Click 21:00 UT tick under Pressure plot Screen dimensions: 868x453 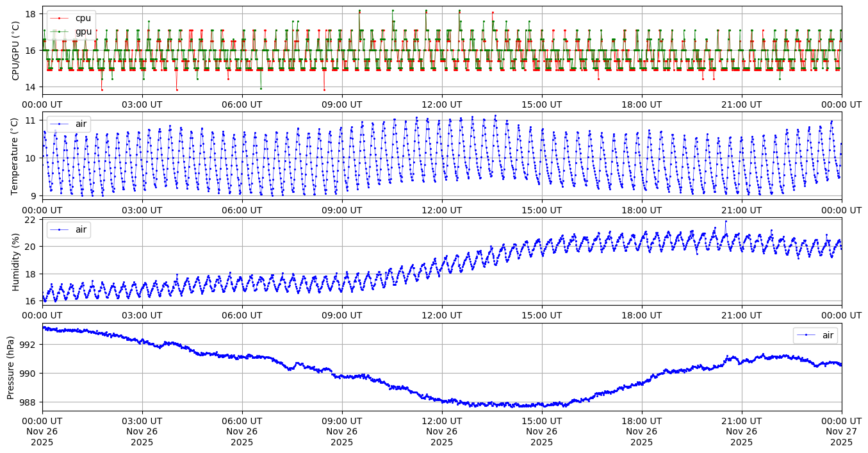742,421
